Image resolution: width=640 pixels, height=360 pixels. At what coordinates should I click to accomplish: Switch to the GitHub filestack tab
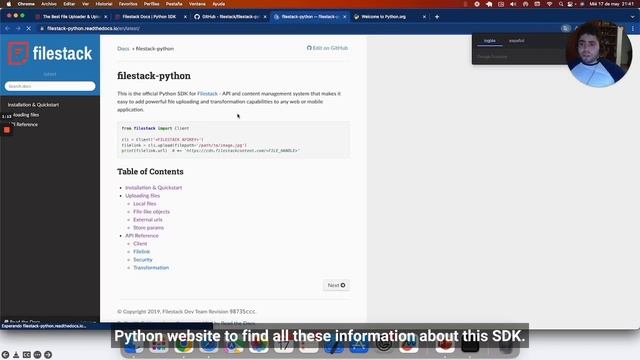(230, 17)
